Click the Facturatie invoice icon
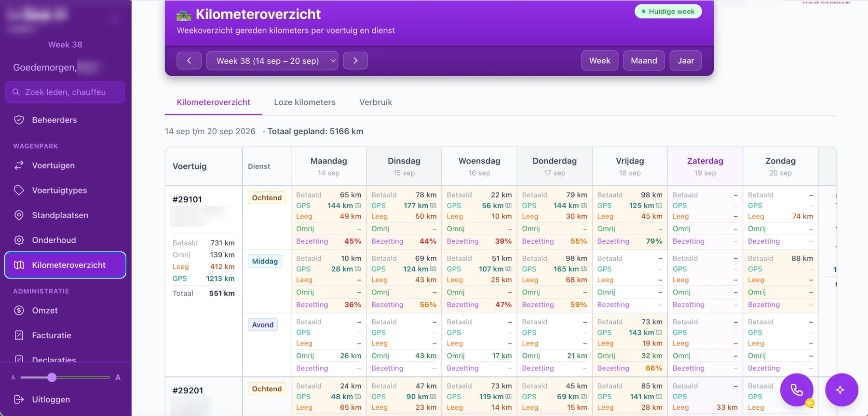The height and width of the screenshot is (416, 868). coord(19,335)
